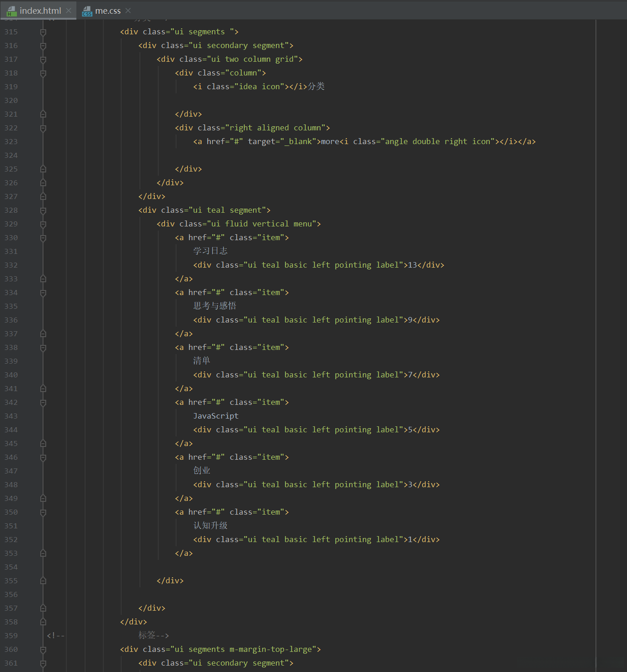The image size is (627, 672).
Task: Click the "ui segments m-margin-top-large" class value
Action: [243, 649]
